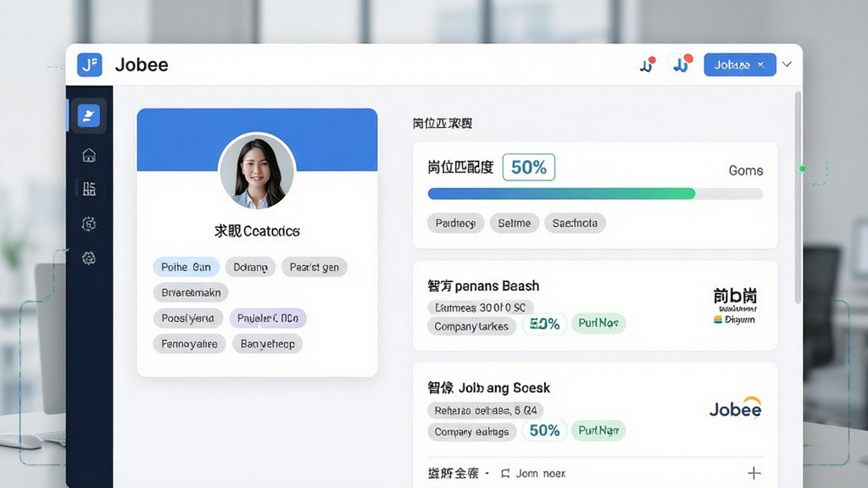868x488 pixels.
Task: Select the 'Seitme' filter chip
Action: 515,223
